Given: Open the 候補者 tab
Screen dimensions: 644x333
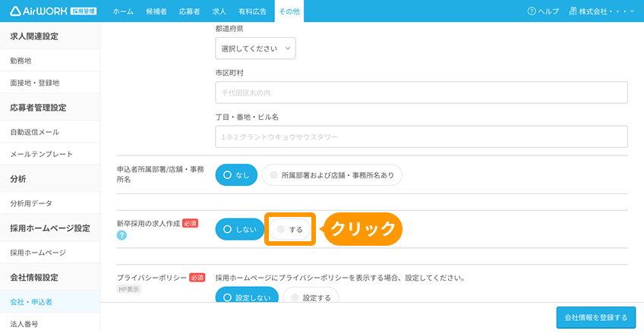Looking at the screenshot, I should click(x=156, y=11).
